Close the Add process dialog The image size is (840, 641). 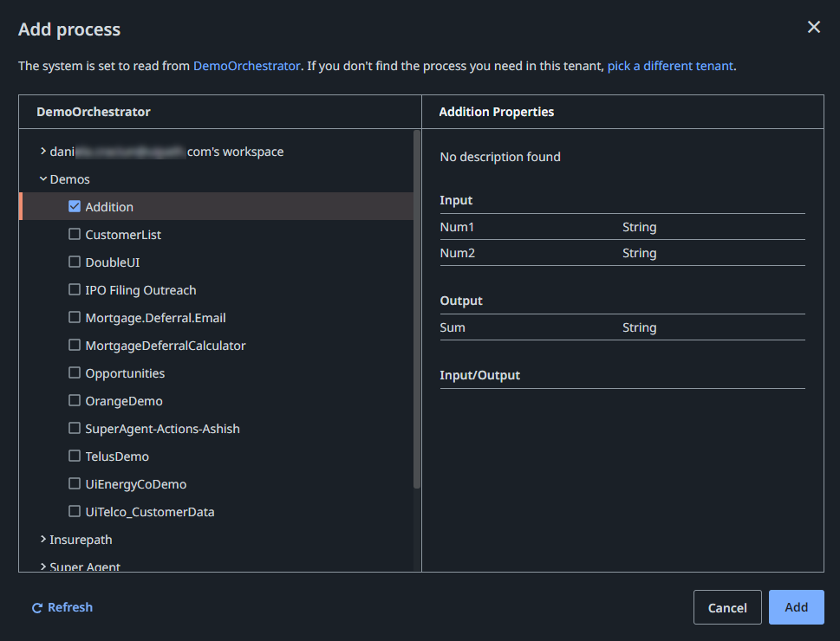click(x=813, y=27)
